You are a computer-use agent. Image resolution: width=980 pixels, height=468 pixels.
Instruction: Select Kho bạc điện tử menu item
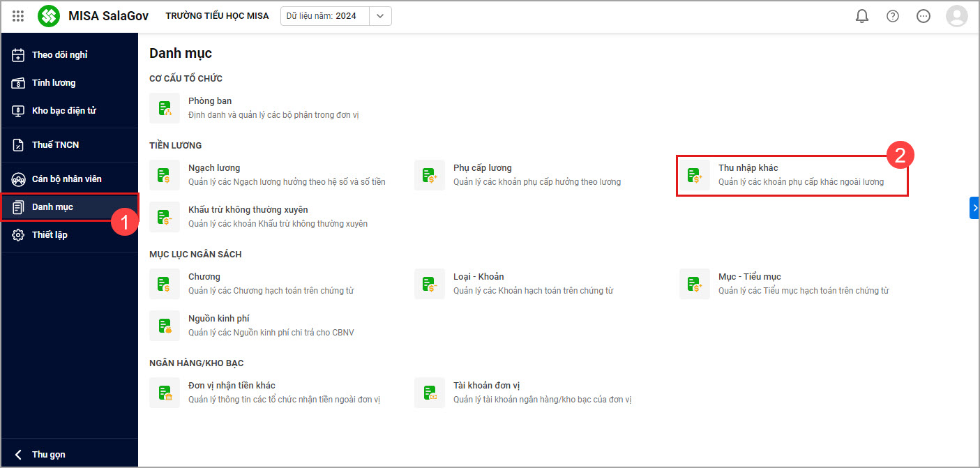tap(64, 111)
